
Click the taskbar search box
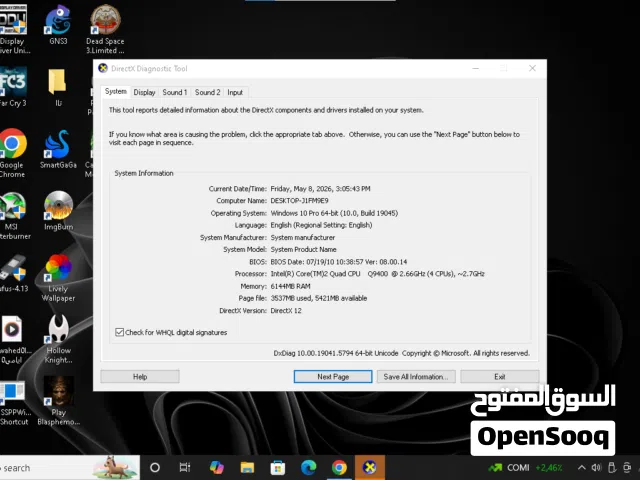tap(69, 468)
